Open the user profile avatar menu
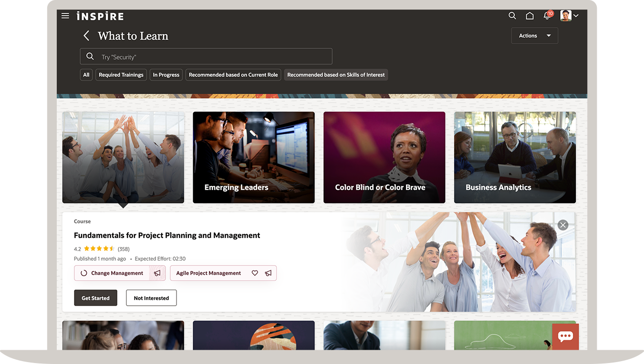 569,16
